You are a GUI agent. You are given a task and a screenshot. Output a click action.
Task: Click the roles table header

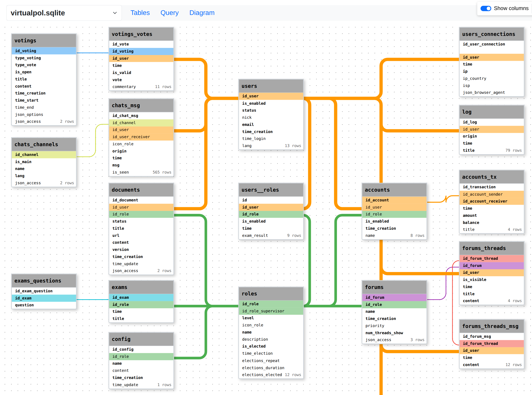pos(271,294)
